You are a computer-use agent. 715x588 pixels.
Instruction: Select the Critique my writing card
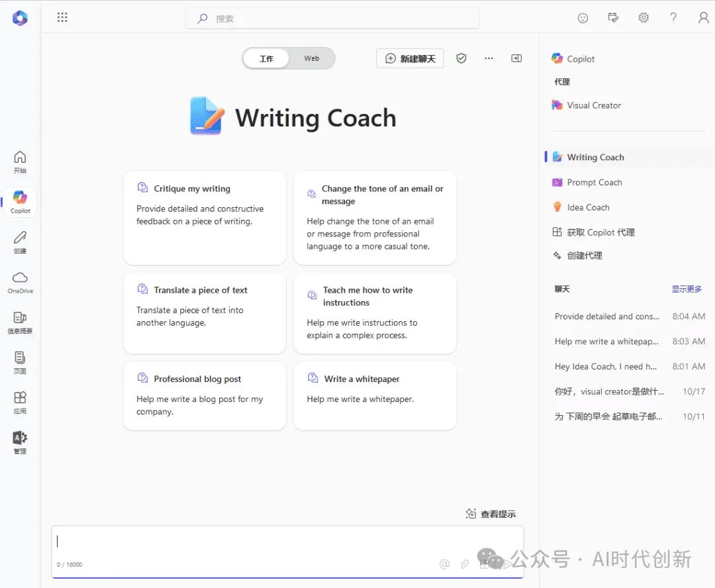point(205,218)
